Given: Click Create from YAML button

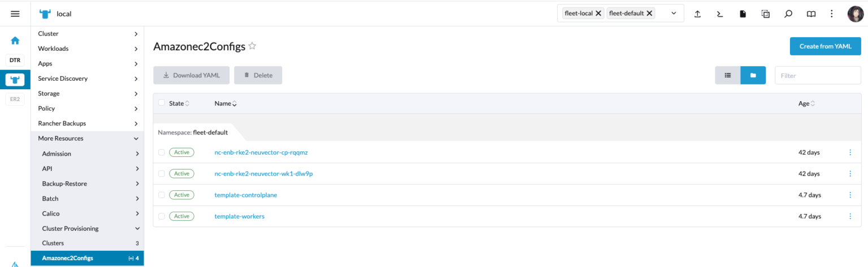Looking at the screenshot, I should pos(825,46).
